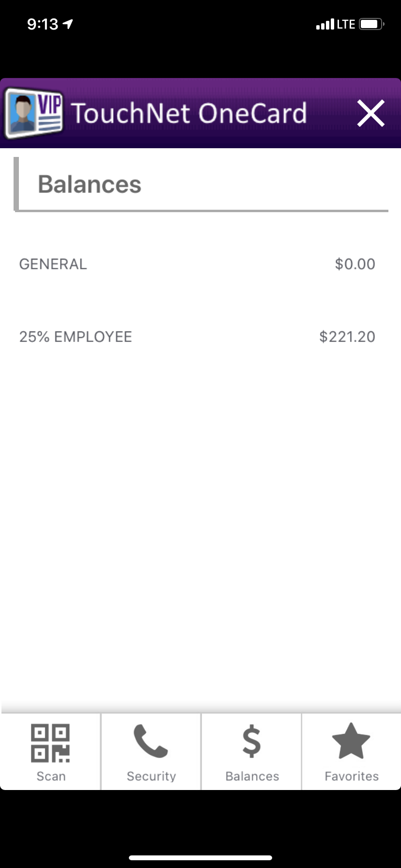The image size is (401, 868).
Task: Tap the $0.00 general balance amount
Action: click(x=355, y=264)
